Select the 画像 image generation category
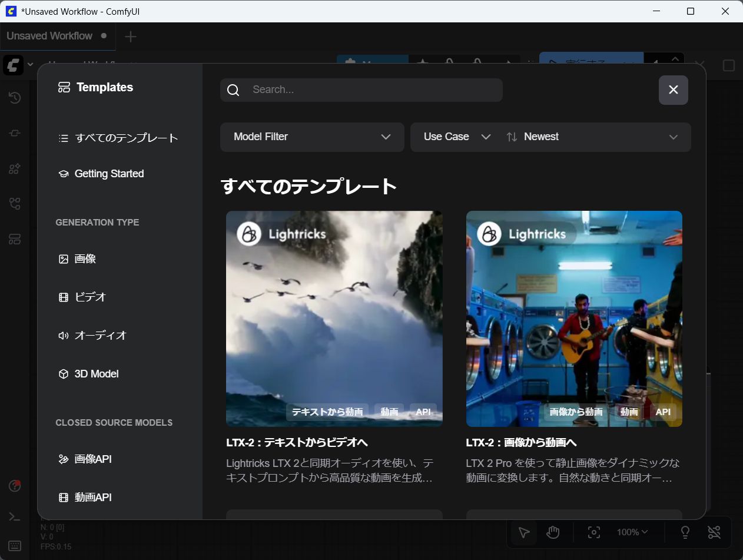This screenshot has height=560, width=743. click(x=85, y=259)
